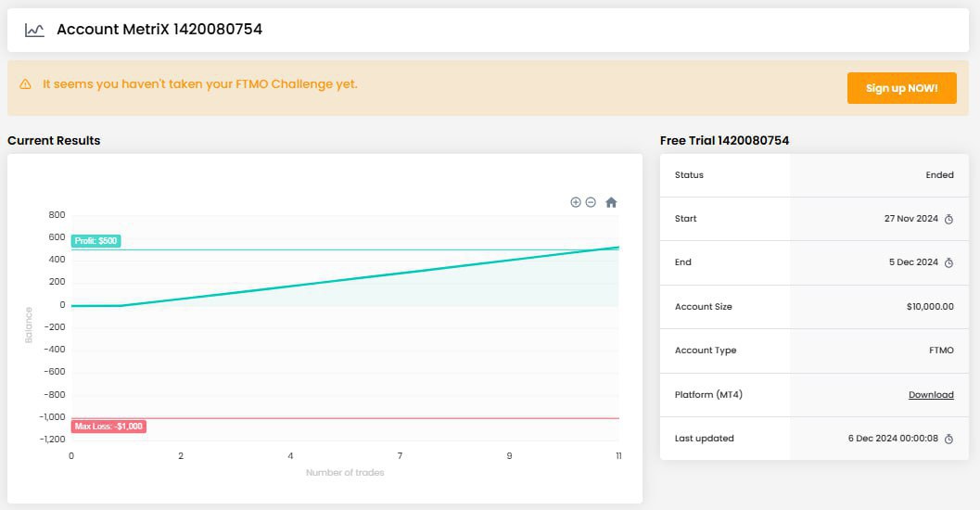
Task: Click the Account MetriX 1420080754 title
Action: (159, 30)
